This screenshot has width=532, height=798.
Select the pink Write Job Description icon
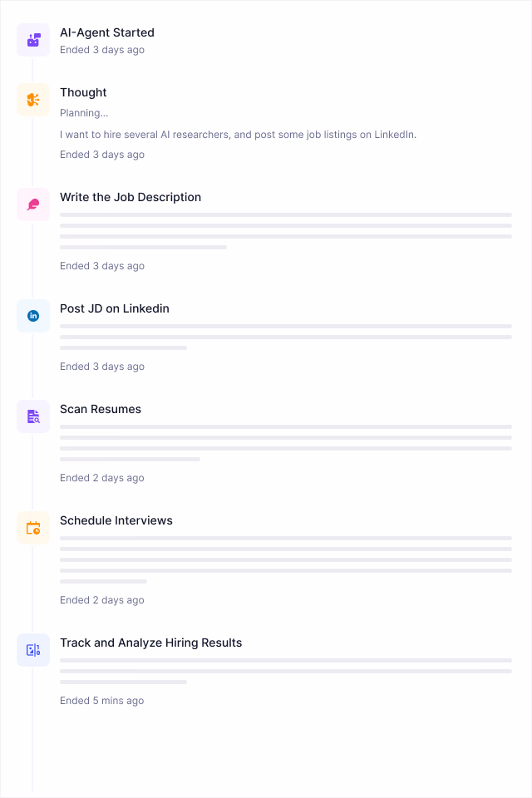tap(33, 204)
